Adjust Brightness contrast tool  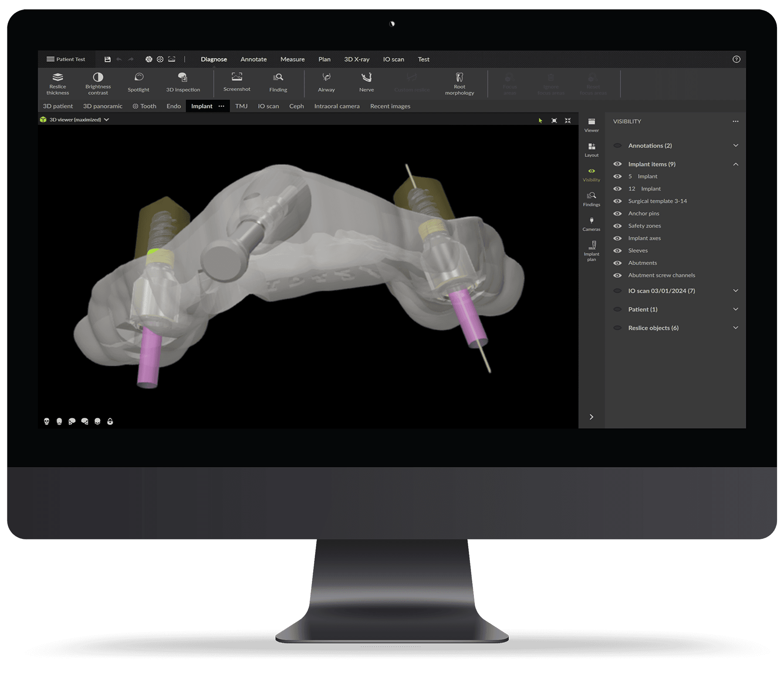pyautogui.click(x=98, y=83)
